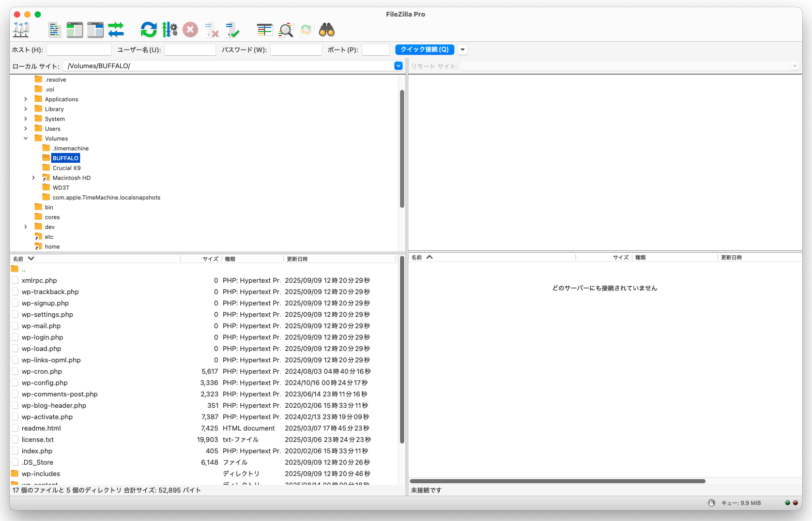Select the .DS_Store file
812x521 pixels.
click(x=37, y=462)
